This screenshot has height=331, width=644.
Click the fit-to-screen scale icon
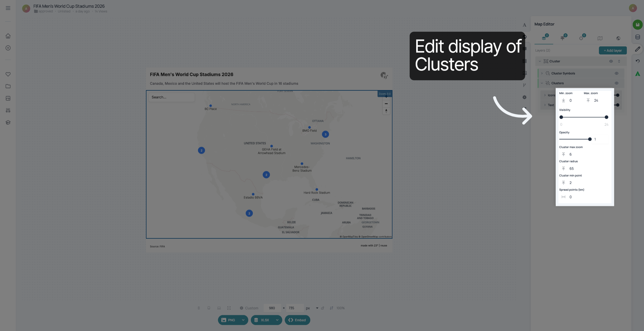tap(331, 308)
